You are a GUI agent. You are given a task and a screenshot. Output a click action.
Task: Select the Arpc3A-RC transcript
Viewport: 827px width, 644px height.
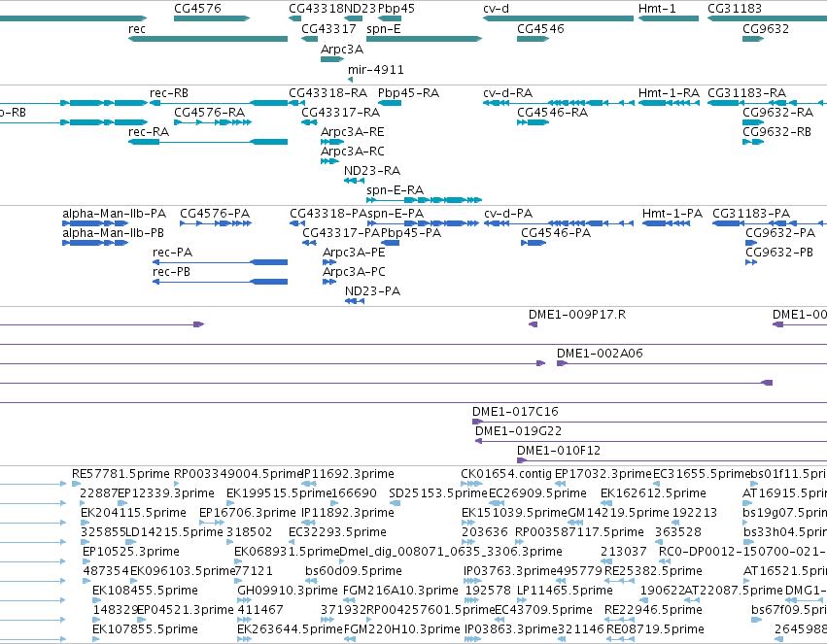pyautogui.click(x=329, y=161)
